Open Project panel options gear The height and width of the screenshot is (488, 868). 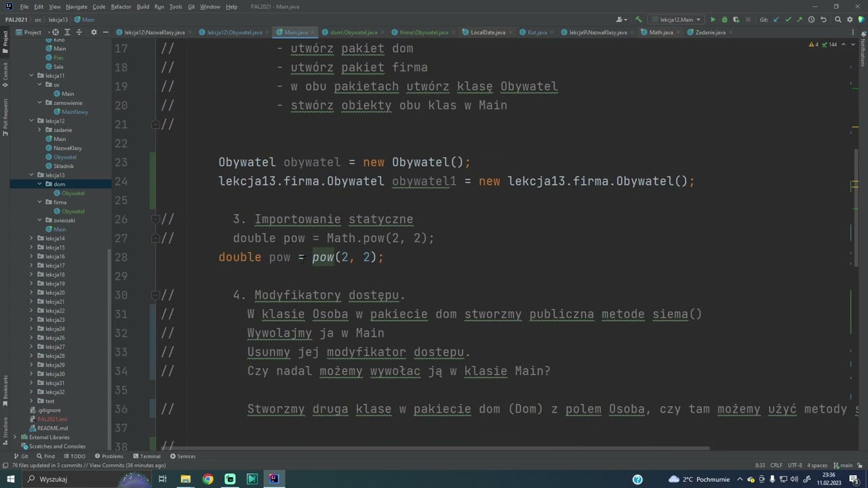click(94, 33)
